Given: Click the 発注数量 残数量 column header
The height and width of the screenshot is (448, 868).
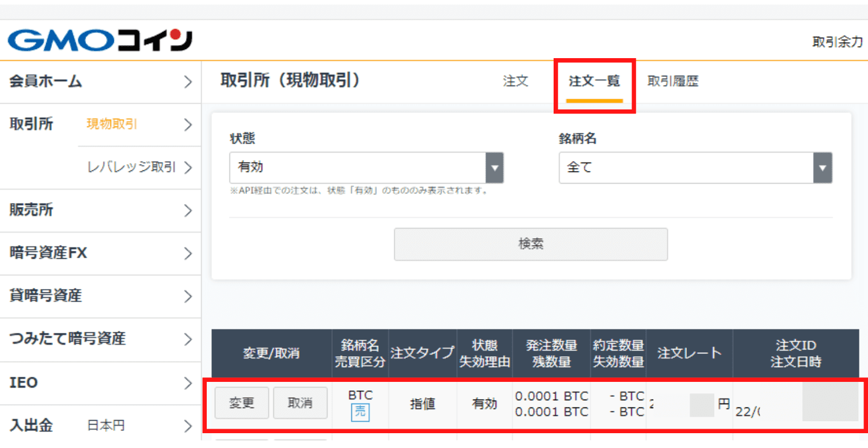Looking at the screenshot, I should (x=551, y=353).
